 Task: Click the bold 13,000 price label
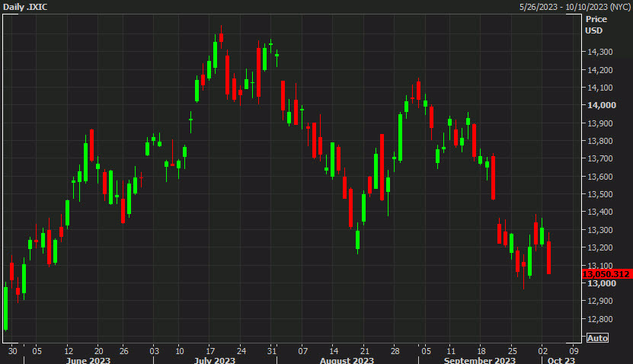click(602, 283)
